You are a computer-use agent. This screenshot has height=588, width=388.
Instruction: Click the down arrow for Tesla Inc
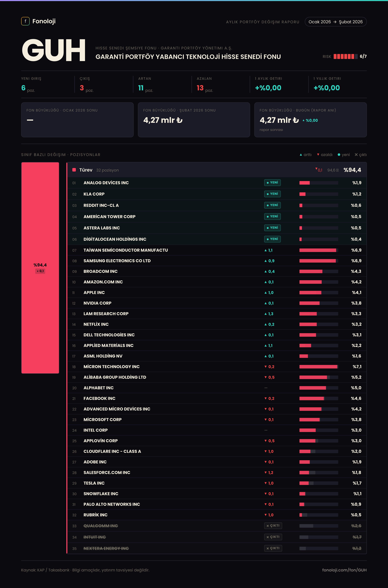[x=265, y=483]
